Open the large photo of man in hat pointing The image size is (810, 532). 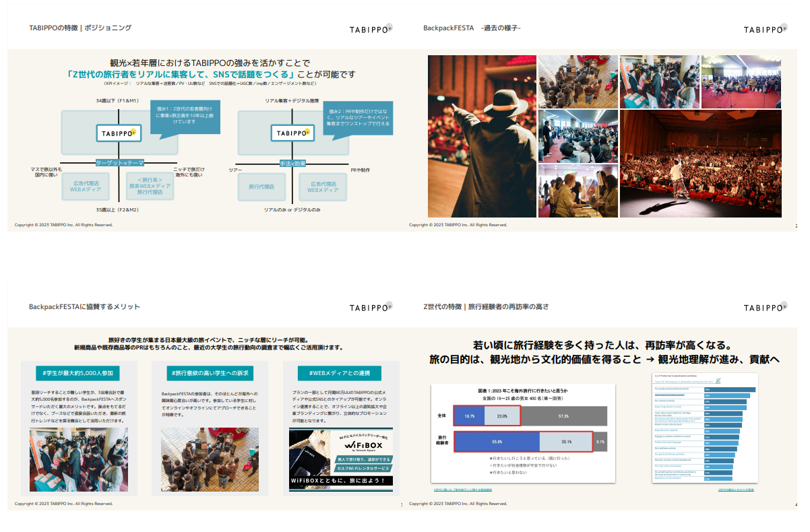click(x=482, y=136)
